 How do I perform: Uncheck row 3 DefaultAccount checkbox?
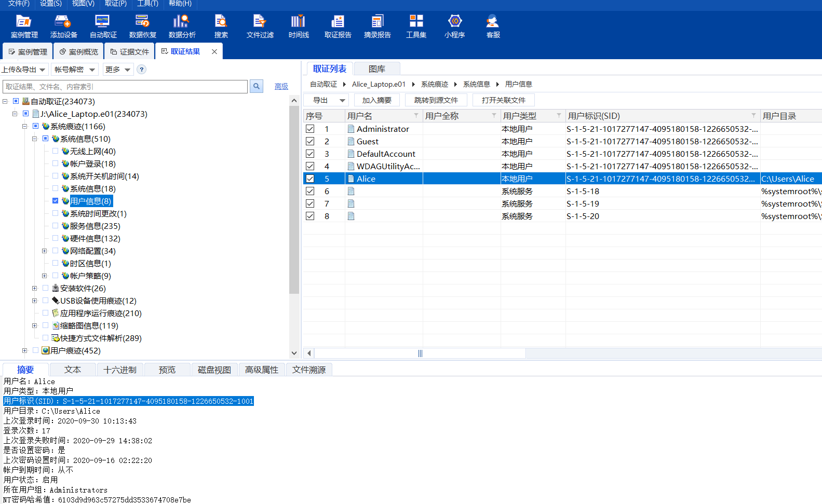310,154
